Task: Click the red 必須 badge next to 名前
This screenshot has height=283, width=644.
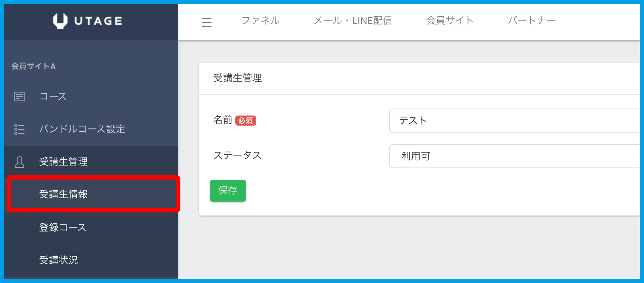Action: 246,121
